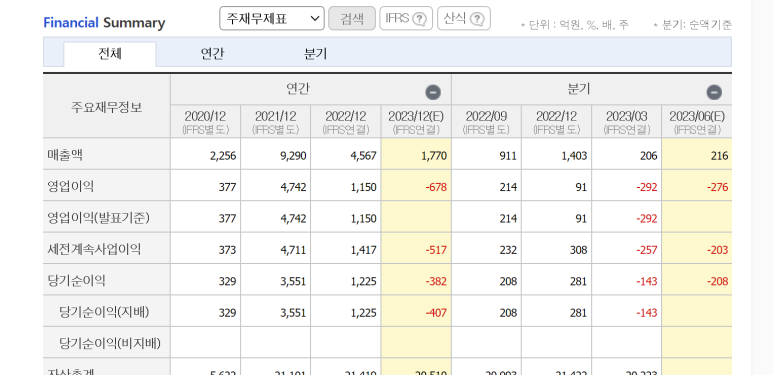
Task: Click the negative value -276
Action: (717, 187)
